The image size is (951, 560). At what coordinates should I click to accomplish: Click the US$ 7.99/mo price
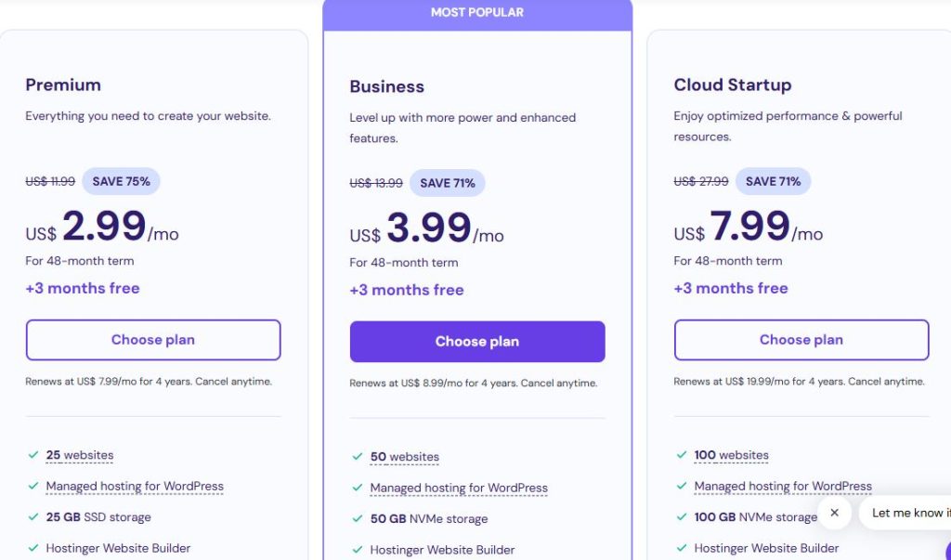click(x=748, y=227)
